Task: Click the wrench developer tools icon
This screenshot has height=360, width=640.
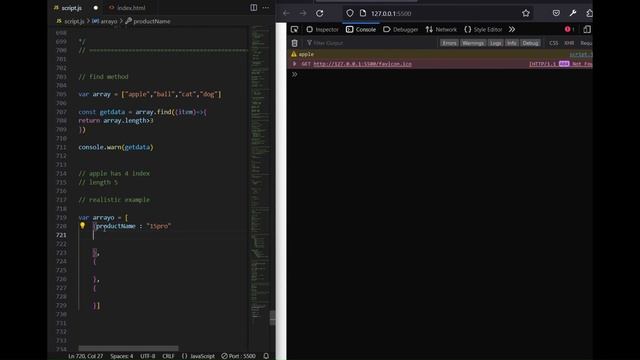Action: 573,13
